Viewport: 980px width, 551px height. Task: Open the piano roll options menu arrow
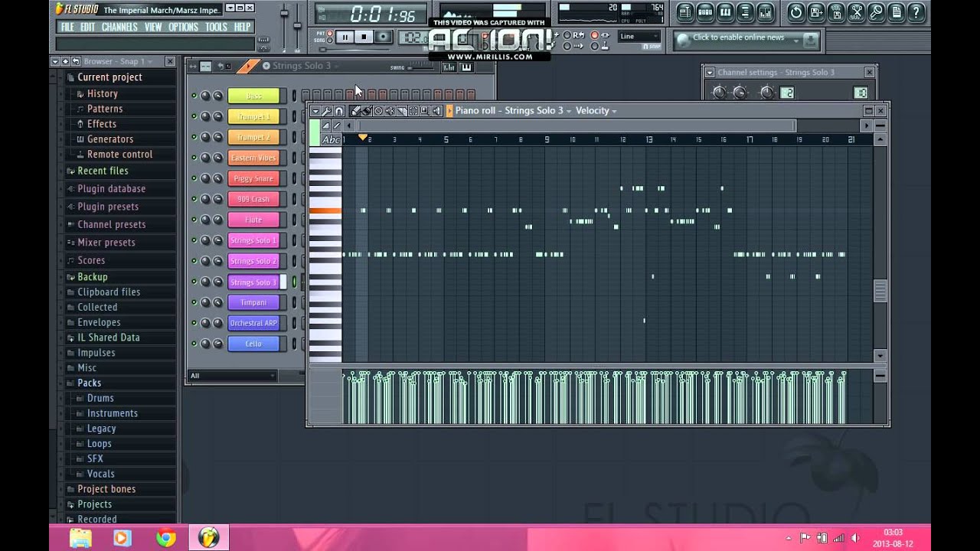tap(315, 111)
